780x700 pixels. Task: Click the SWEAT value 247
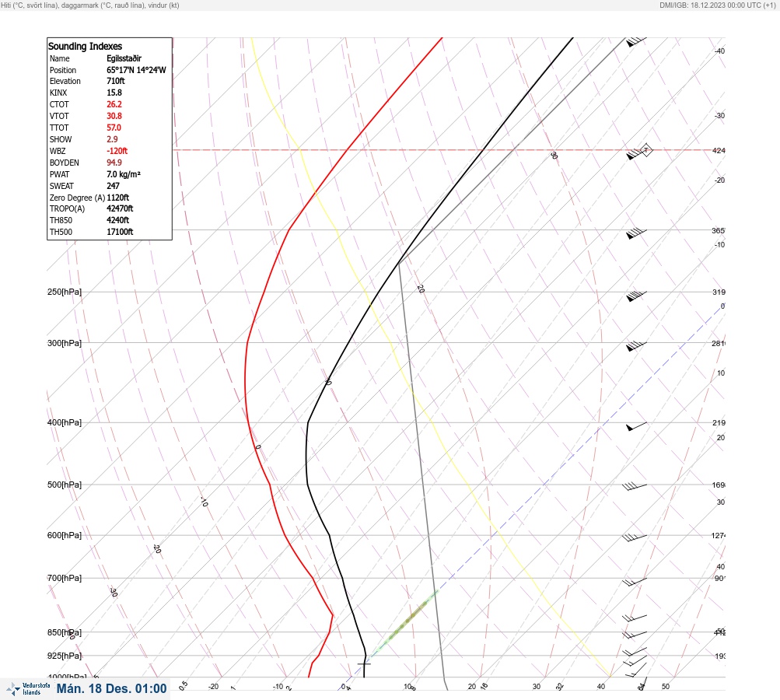pyautogui.click(x=113, y=186)
